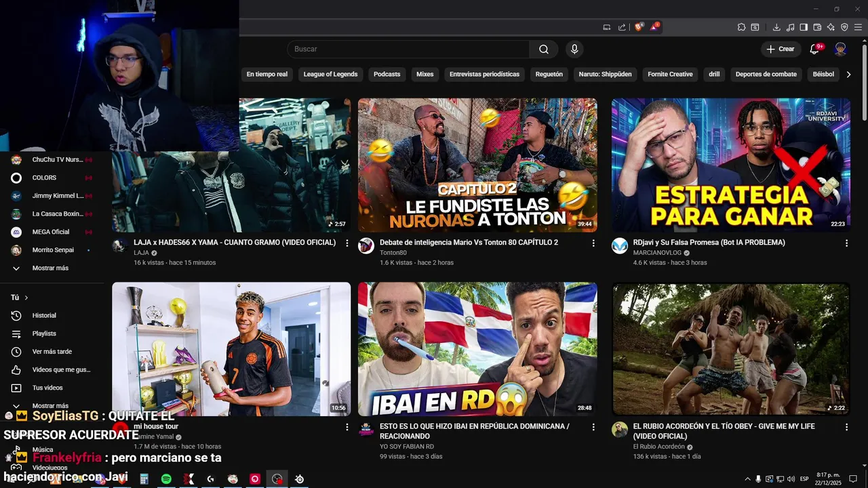Open Tonton80 channel avatar
This screenshot has height=488, width=868.
[366, 245]
